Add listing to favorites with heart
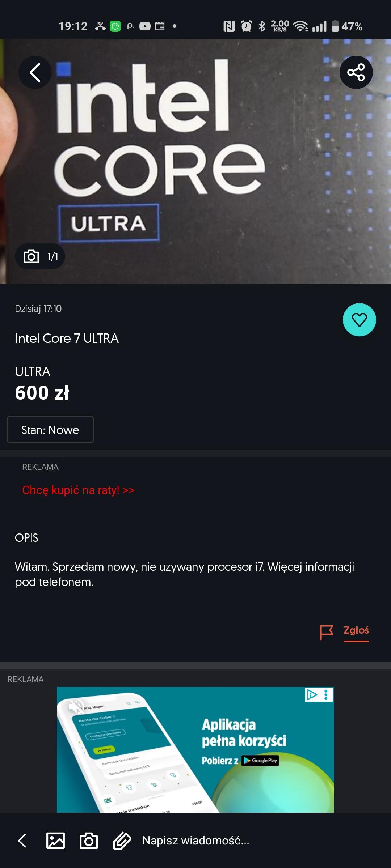Viewport: 391px width, 868px height. 359,320
